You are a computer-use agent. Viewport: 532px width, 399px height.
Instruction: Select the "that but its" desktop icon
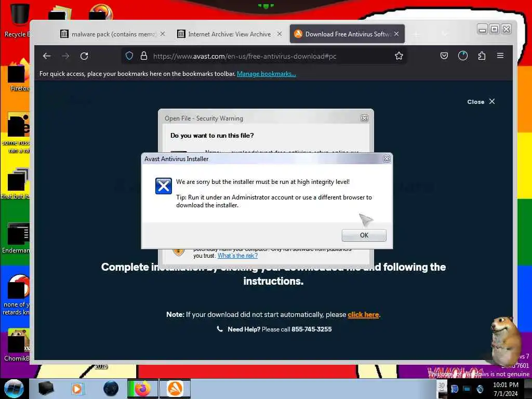point(16,183)
